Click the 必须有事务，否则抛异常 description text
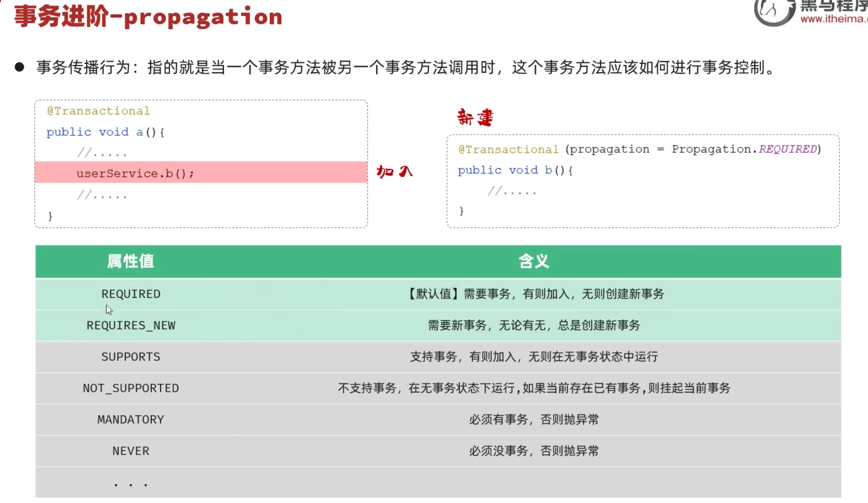Screen dimensions: 868x503 (534, 420)
